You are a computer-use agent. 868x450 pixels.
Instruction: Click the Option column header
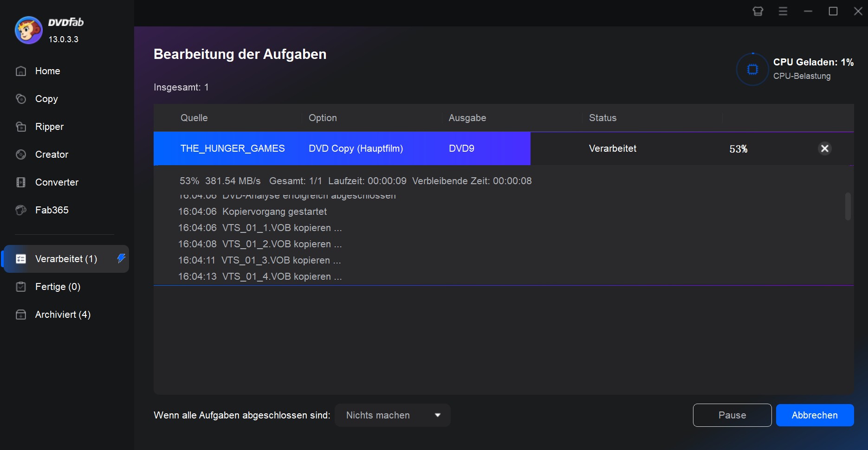[x=323, y=118]
